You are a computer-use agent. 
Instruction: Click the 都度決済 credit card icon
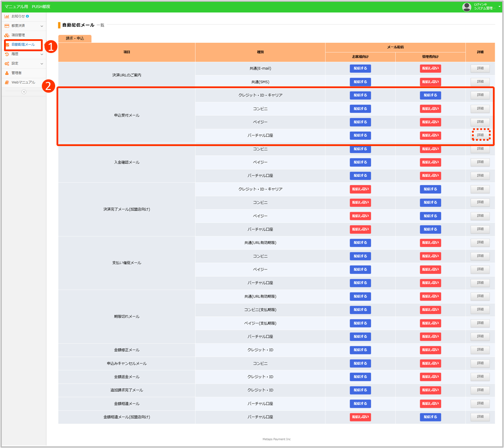click(x=7, y=26)
